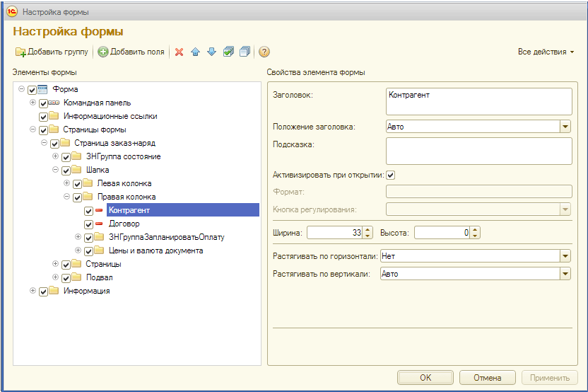
Task: Move element up with blue arrow
Action: point(195,52)
